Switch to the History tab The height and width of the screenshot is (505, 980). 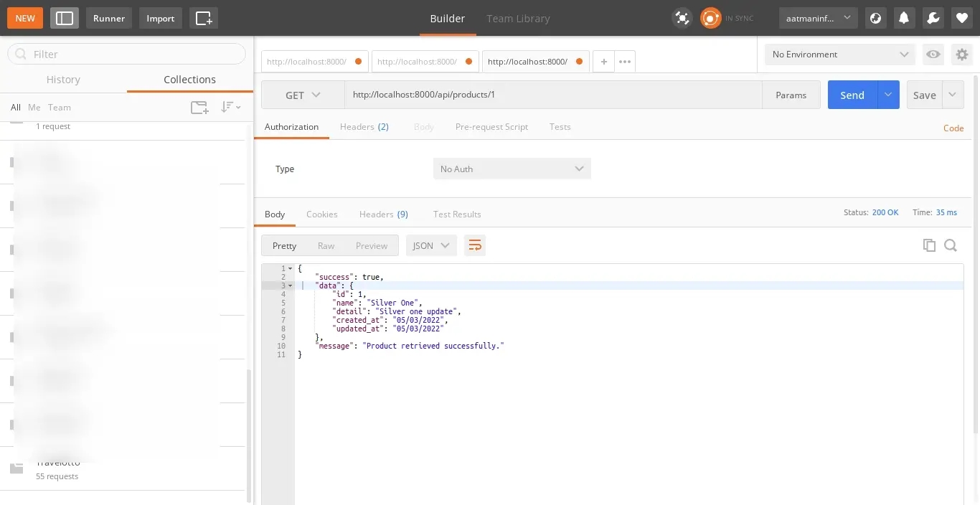coord(63,80)
